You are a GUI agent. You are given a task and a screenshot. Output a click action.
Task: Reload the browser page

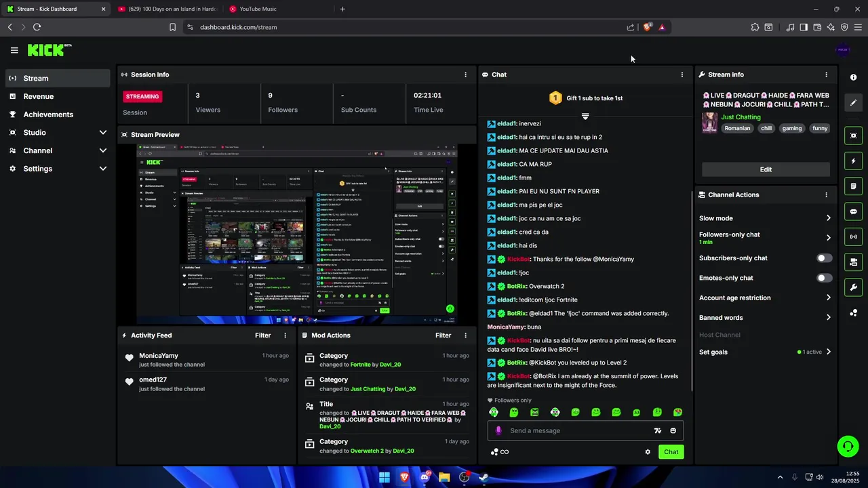pyautogui.click(x=37, y=27)
